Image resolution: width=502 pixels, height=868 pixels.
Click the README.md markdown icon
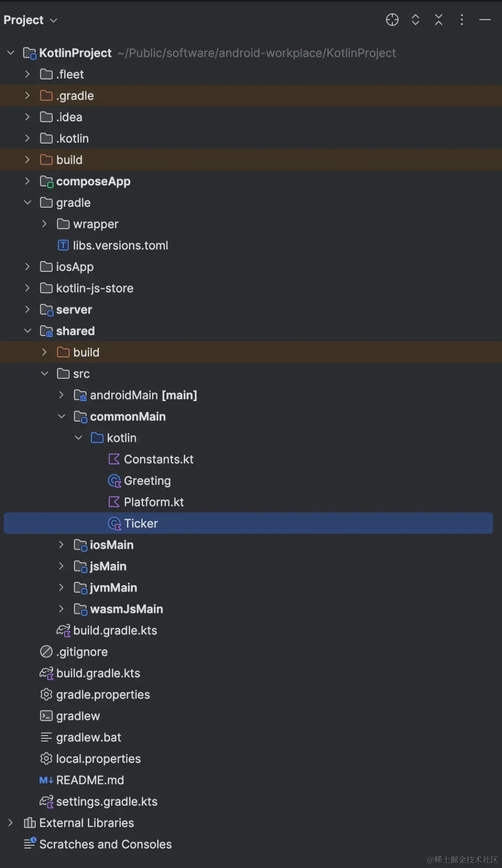click(46, 780)
